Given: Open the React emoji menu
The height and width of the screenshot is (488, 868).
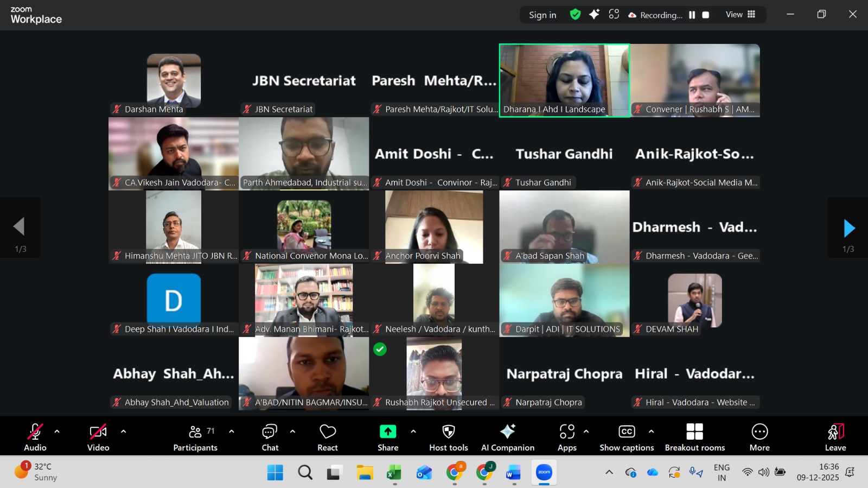Looking at the screenshot, I should (x=328, y=438).
